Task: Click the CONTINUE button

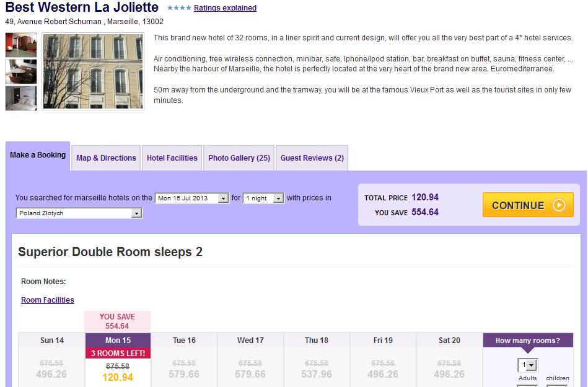Action: point(528,205)
